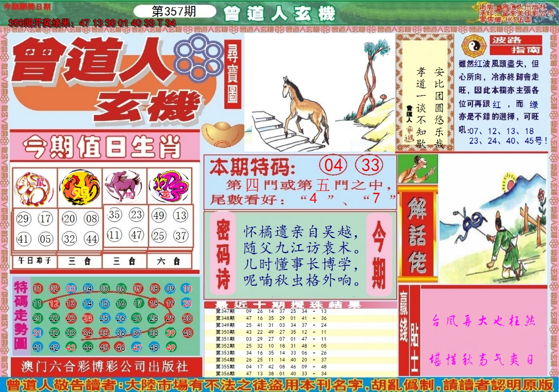Click ball 05 under the rat
This screenshot has width=559, height=392.
tap(45, 239)
